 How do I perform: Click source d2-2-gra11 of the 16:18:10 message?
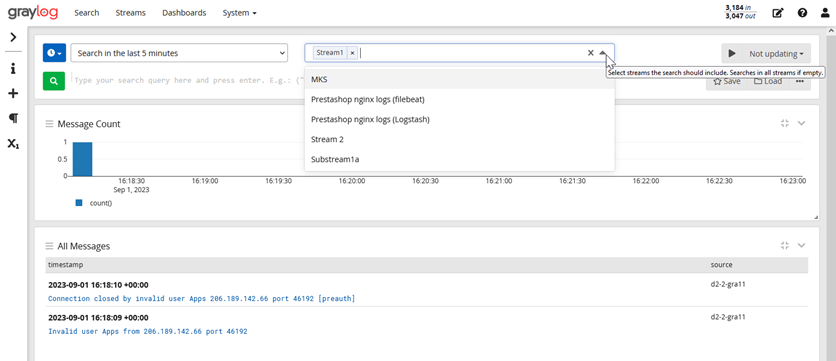pyautogui.click(x=728, y=284)
